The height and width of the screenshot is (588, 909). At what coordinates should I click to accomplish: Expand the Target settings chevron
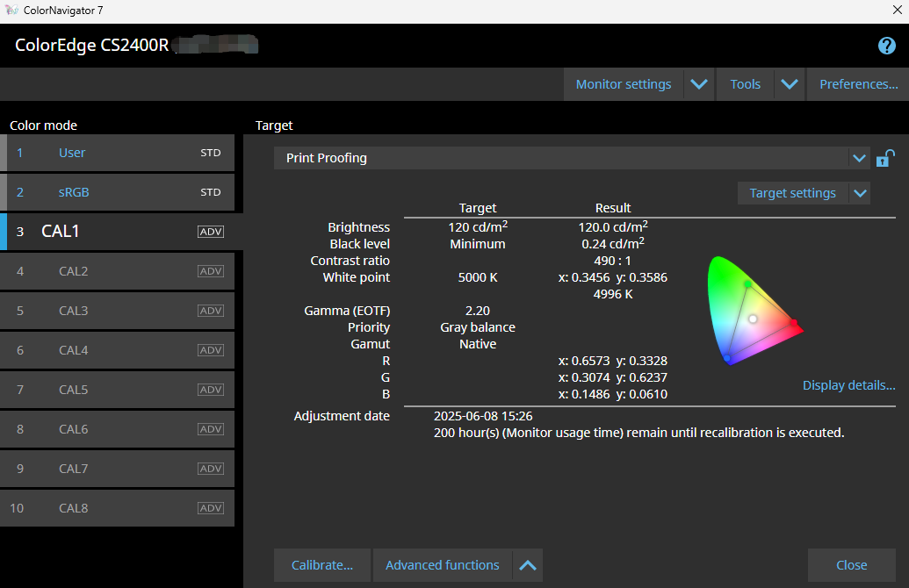pyautogui.click(x=860, y=193)
